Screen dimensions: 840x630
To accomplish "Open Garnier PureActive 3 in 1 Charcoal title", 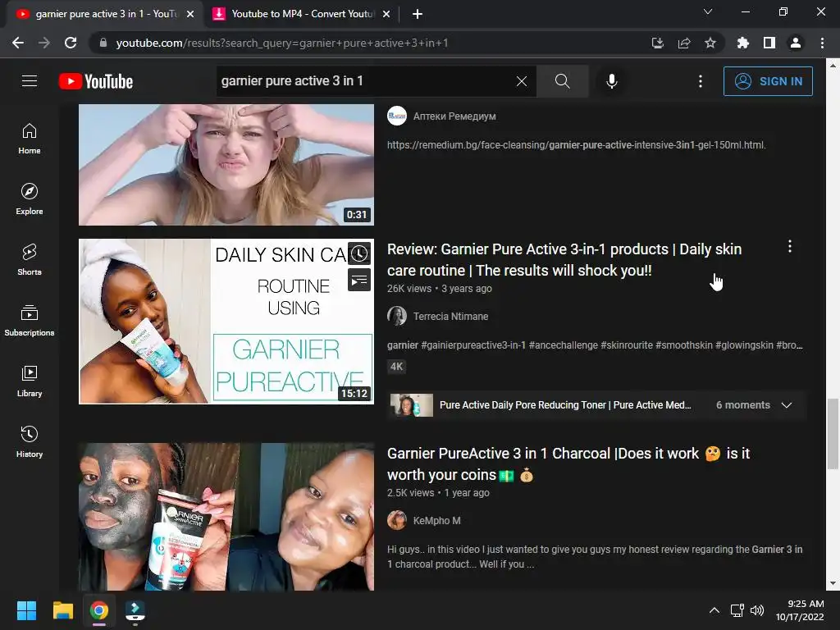I will 568,464.
